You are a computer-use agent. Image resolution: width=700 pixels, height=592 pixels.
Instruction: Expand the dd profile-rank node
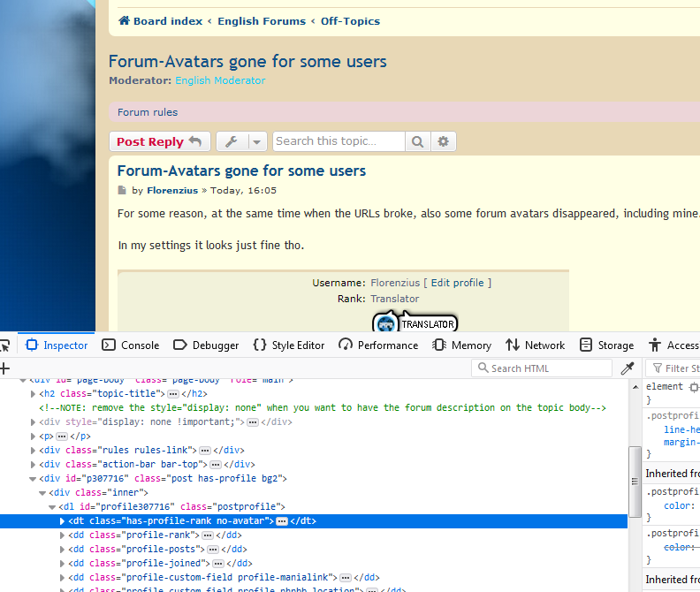click(62, 535)
